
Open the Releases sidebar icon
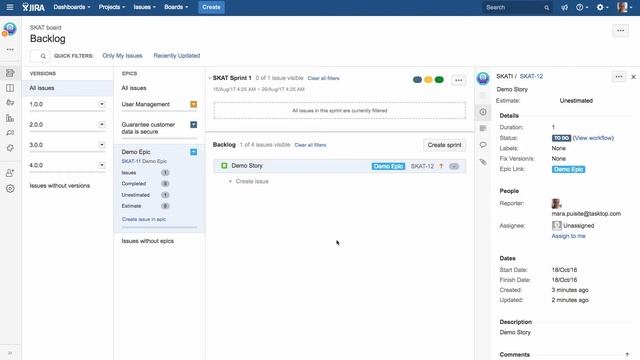click(10, 102)
